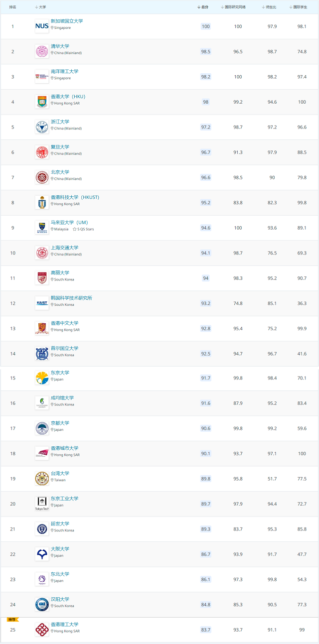Click the 5 QS Stars rating icon
This screenshot has width=319, height=644.
[x=75, y=229]
